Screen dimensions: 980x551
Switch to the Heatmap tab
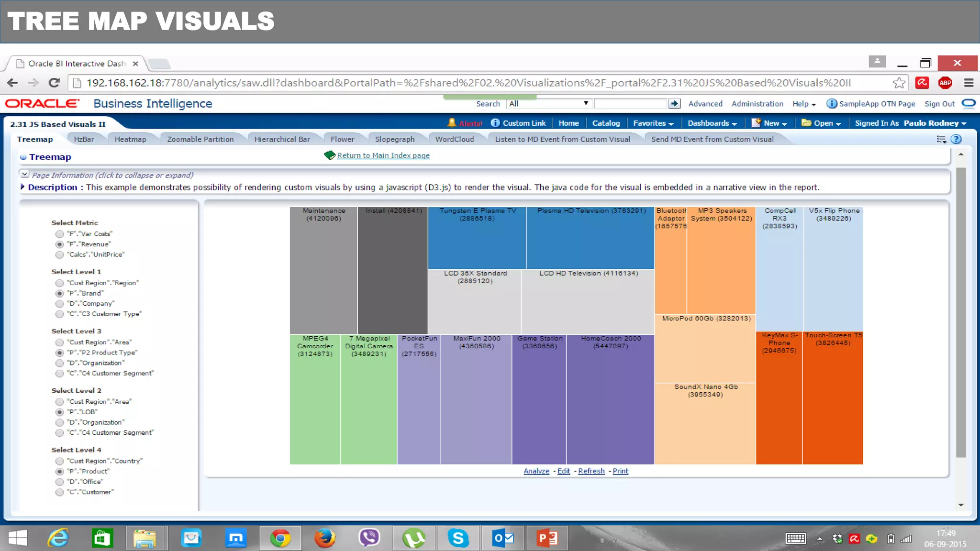(x=130, y=139)
